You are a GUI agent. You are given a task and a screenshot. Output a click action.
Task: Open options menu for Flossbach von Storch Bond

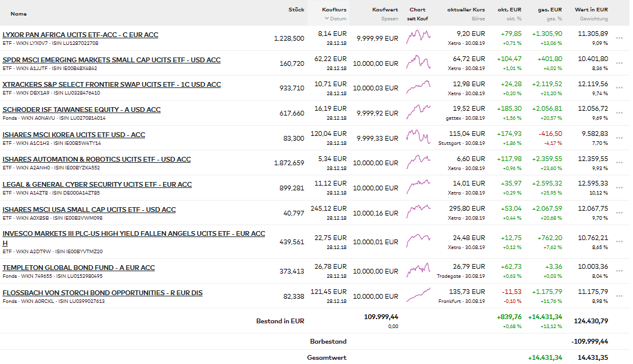(619, 296)
